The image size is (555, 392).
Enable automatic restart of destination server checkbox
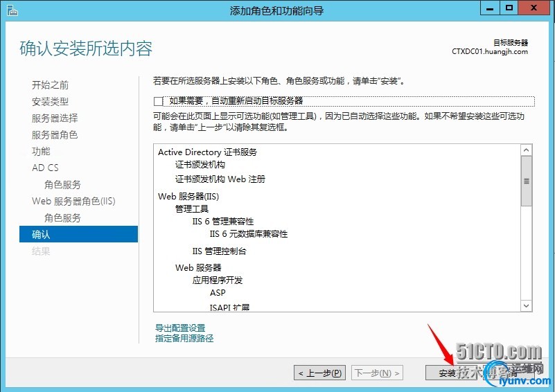158,102
